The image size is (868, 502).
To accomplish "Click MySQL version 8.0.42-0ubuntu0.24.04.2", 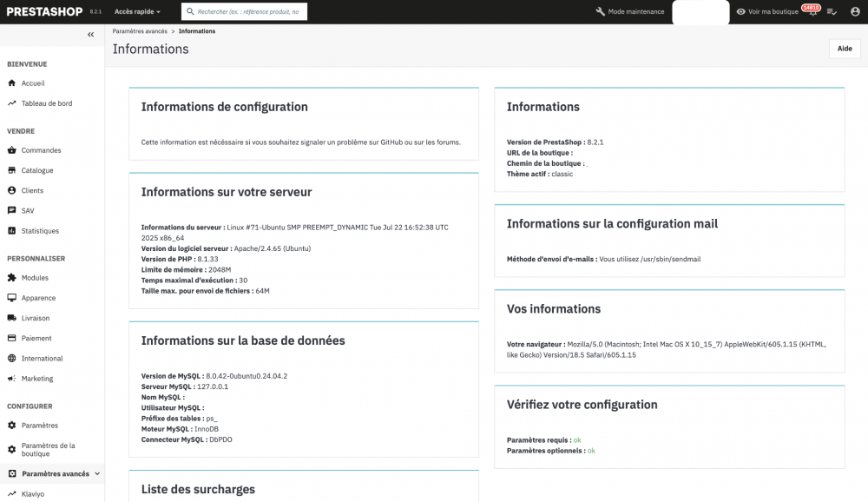I will coord(247,376).
